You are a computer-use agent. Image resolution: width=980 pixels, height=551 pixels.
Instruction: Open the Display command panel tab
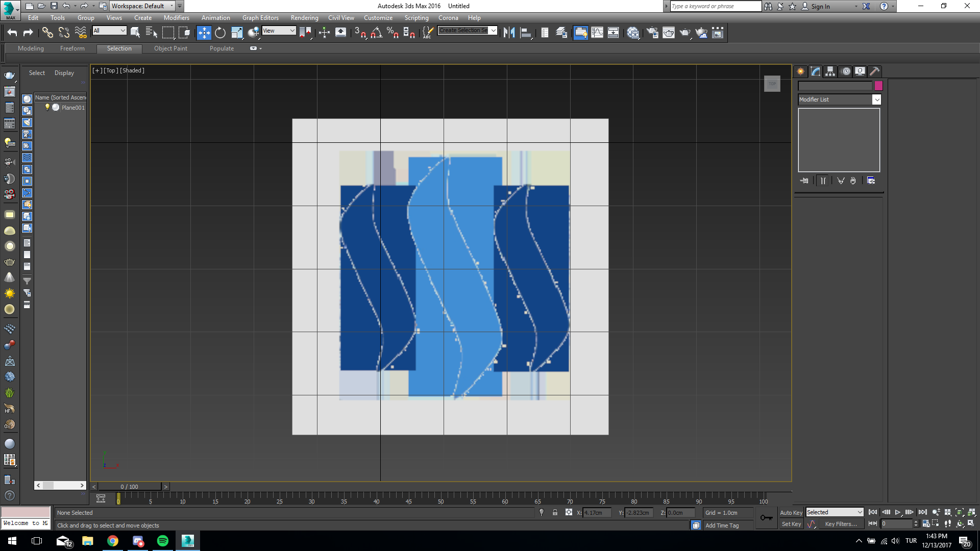tap(860, 71)
